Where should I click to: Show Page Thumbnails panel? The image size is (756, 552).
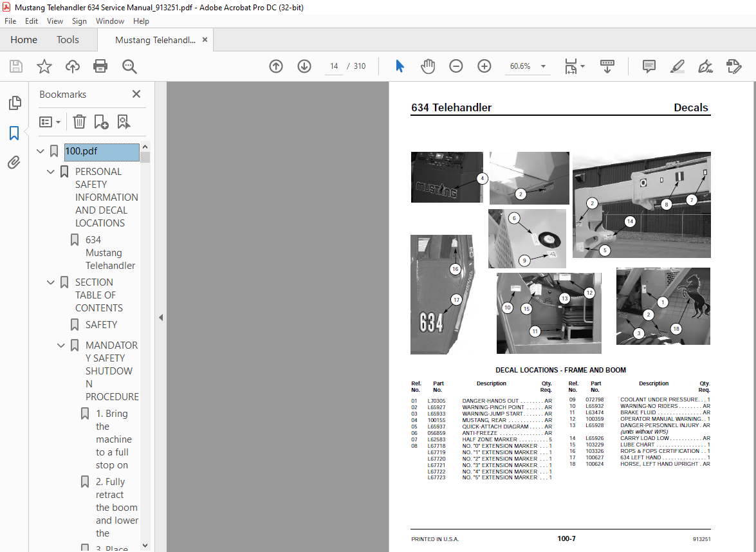pyautogui.click(x=14, y=103)
